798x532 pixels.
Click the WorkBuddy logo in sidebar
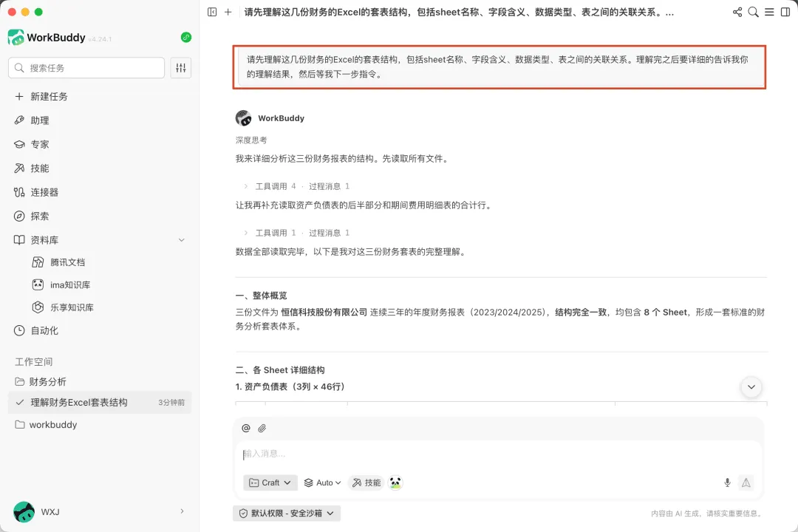tap(16, 37)
